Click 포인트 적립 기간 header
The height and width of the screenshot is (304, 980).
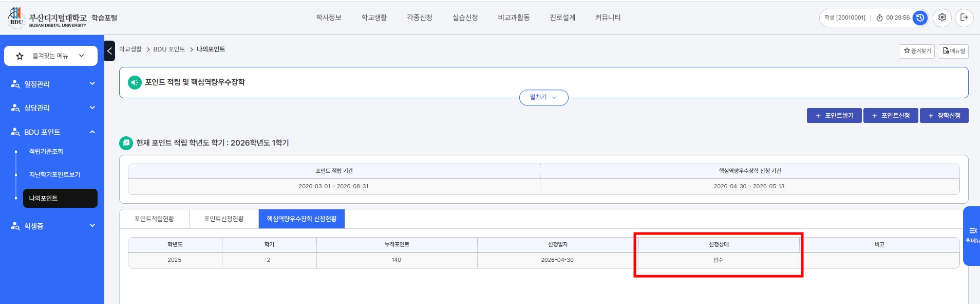pos(334,171)
